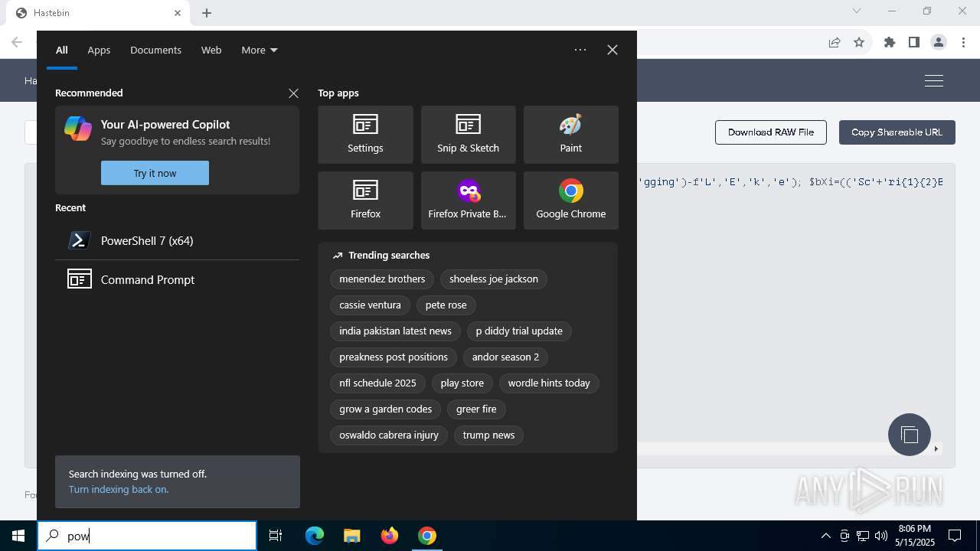Image resolution: width=980 pixels, height=551 pixels.
Task: Switch to Documents search tab
Action: point(155,50)
